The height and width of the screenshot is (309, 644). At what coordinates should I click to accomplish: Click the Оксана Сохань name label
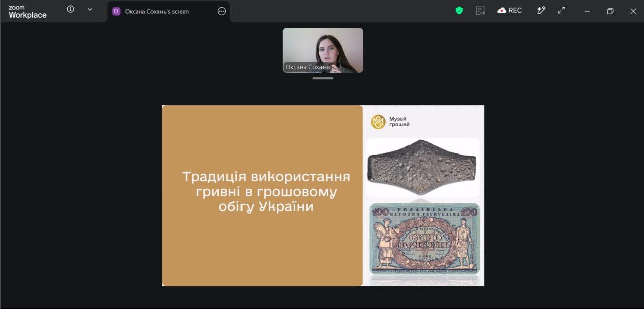307,67
